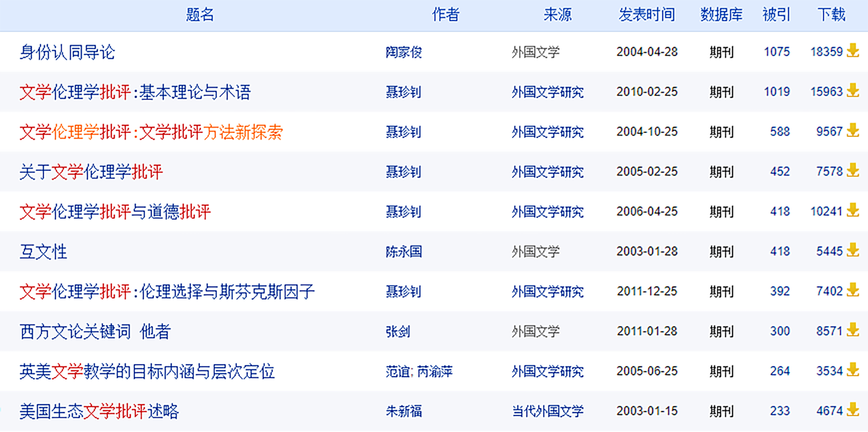
Task: View author 聂珍钊 in the 2005-02-25 row
Action: [x=404, y=172]
